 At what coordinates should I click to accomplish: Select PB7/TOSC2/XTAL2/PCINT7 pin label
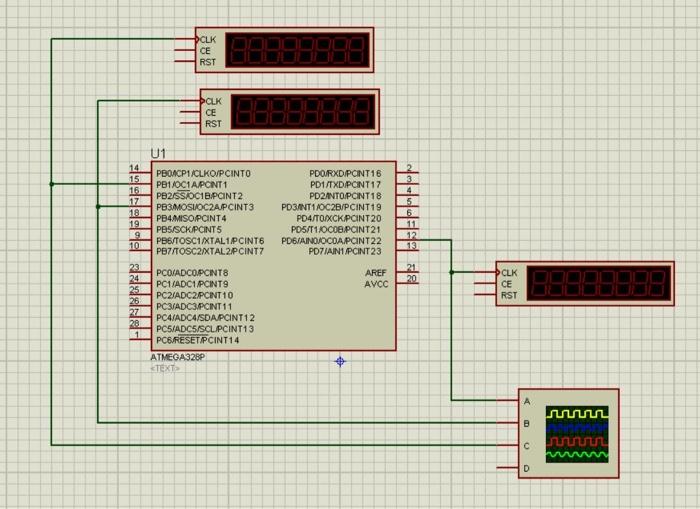tap(210, 251)
